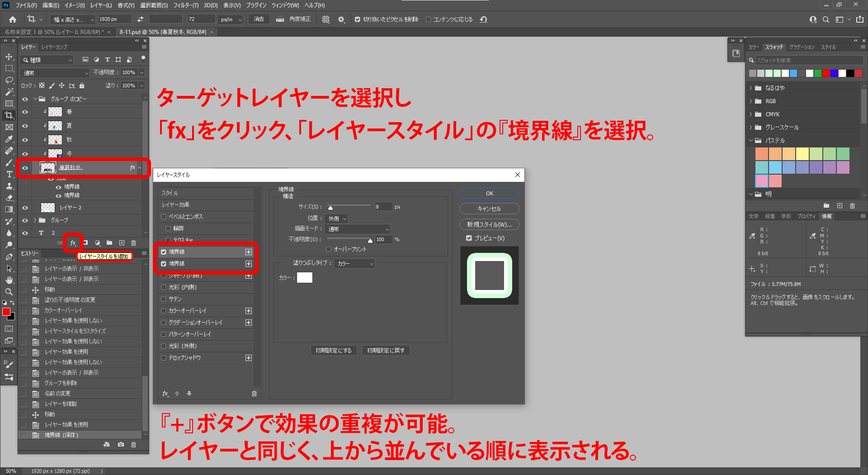Create a new group folder icon
The image size is (868, 475).
point(109,243)
